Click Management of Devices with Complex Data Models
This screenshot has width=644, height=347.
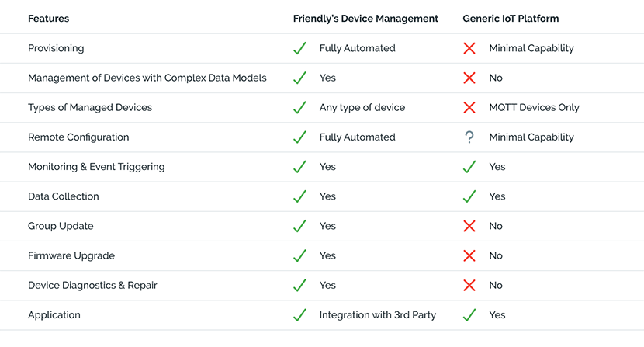tap(147, 78)
